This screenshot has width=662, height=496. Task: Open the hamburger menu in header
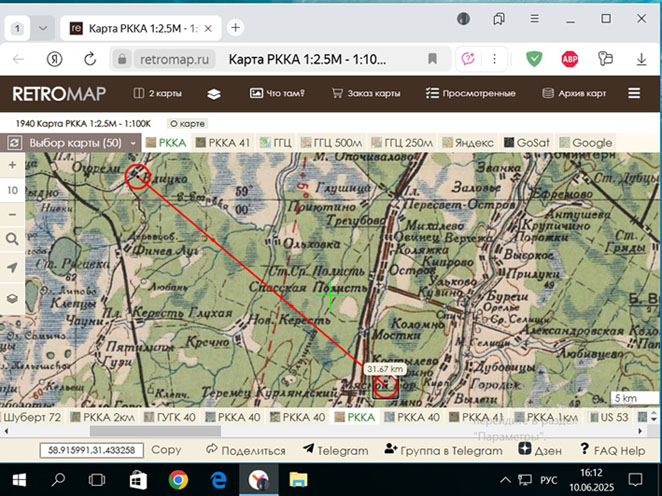click(x=634, y=93)
